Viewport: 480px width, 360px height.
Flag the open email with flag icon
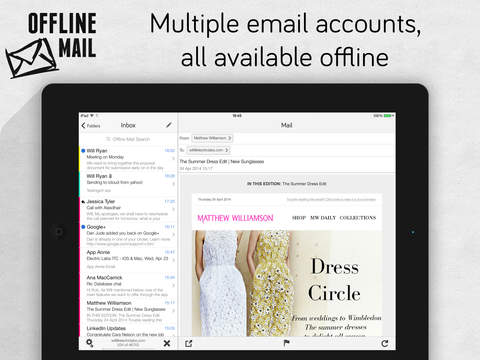coord(286,343)
